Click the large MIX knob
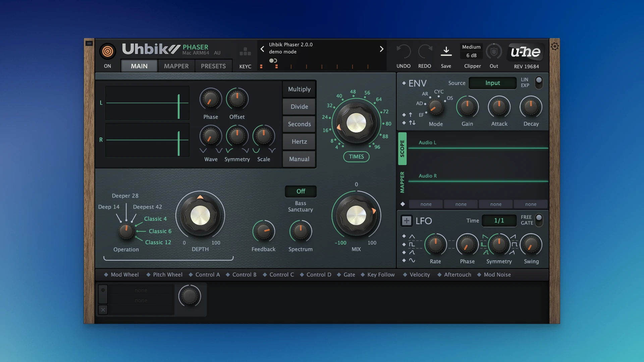This screenshot has width=644, height=362. 356,215
